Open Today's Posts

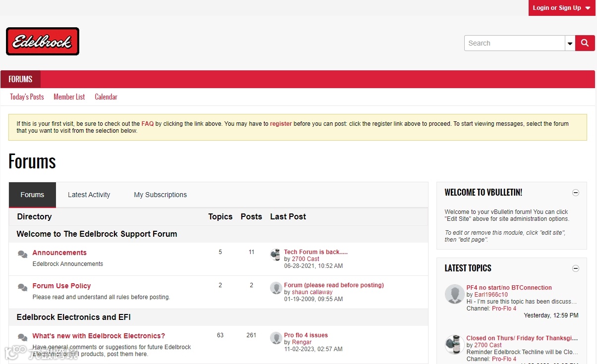click(x=27, y=97)
